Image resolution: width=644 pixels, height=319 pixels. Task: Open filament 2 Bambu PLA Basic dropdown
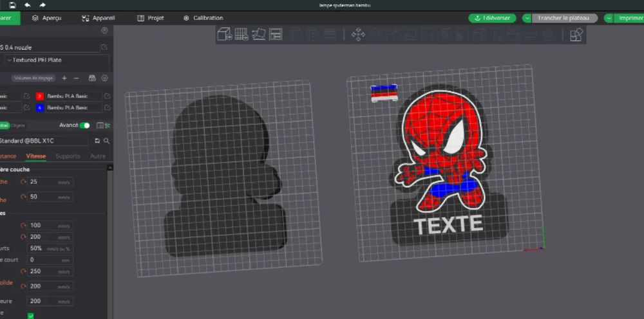tap(73, 96)
